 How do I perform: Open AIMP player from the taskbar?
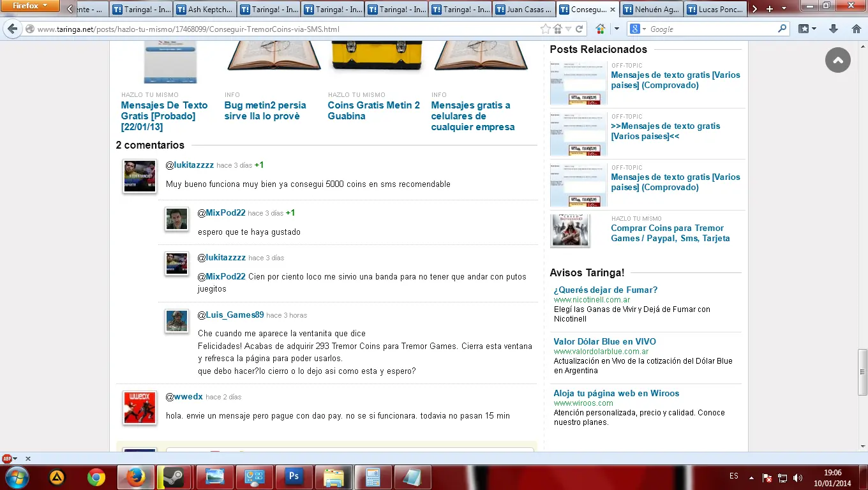[58, 477]
